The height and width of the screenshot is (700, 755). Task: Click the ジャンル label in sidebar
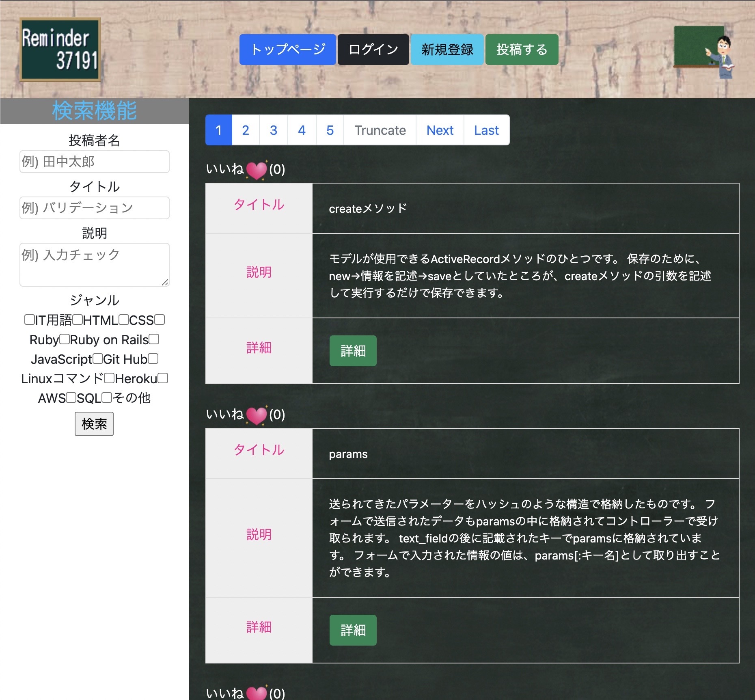[x=95, y=300]
